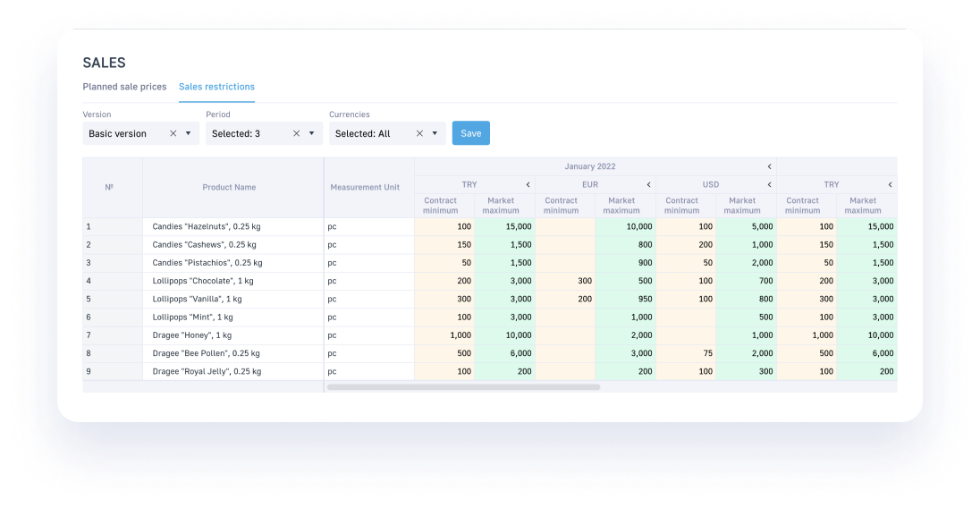The image size is (980, 508).
Task: Click the Measurement Unit column header
Action: (368, 188)
